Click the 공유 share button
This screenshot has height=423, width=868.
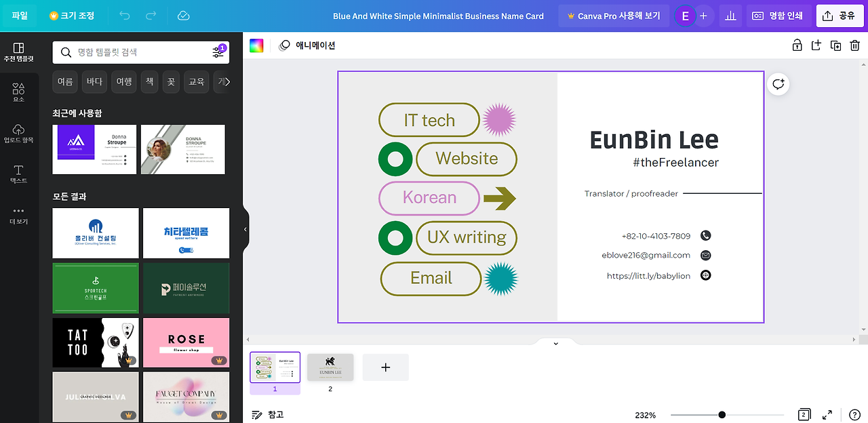(x=840, y=16)
